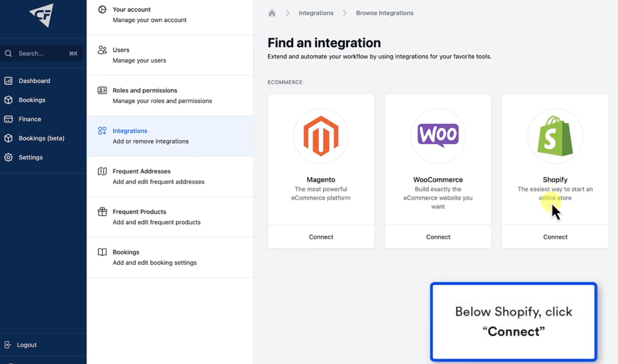The height and width of the screenshot is (364, 618).
Task: Go to Finance section
Action: (30, 119)
